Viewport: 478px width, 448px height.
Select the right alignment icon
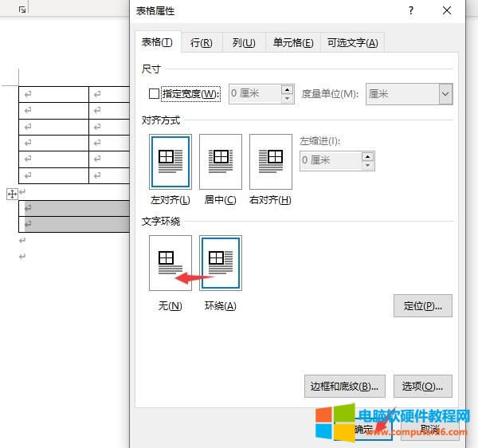click(270, 161)
